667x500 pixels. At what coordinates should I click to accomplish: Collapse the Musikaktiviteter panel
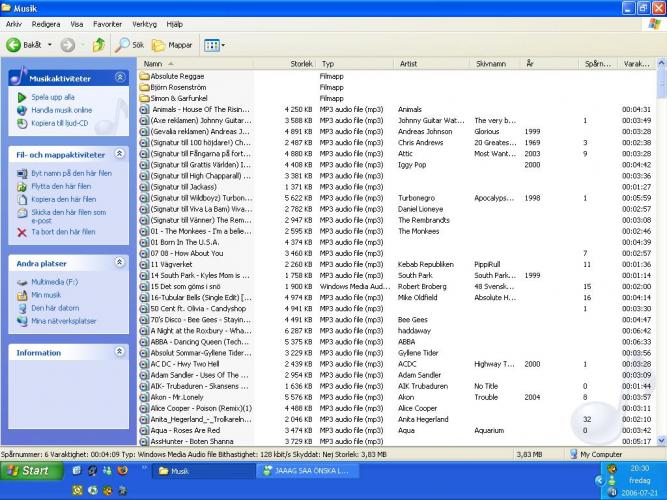click(x=120, y=77)
